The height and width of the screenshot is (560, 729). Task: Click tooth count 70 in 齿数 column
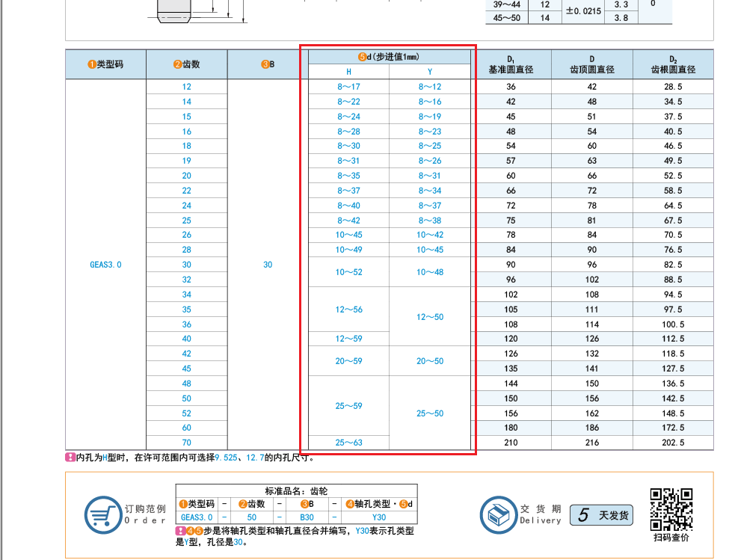[x=186, y=443]
